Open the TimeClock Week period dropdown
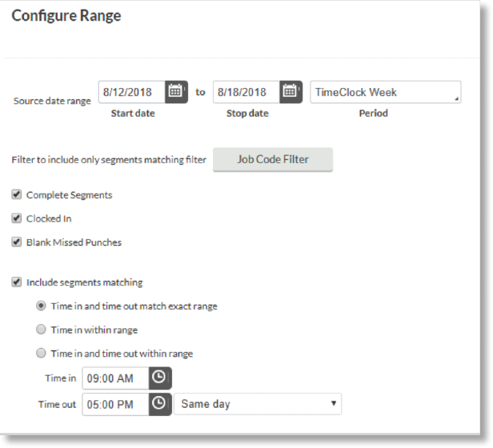The width and height of the screenshot is (493, 448). (386, 92)
